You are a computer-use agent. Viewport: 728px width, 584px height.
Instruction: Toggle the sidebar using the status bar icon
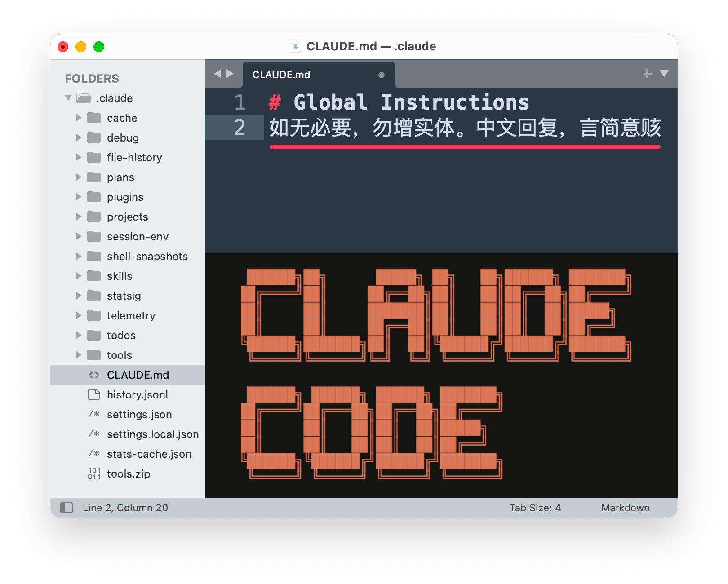coord(67,508)
